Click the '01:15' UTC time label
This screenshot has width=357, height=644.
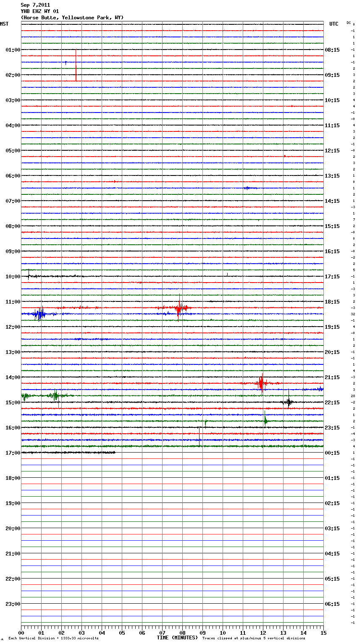332,478
